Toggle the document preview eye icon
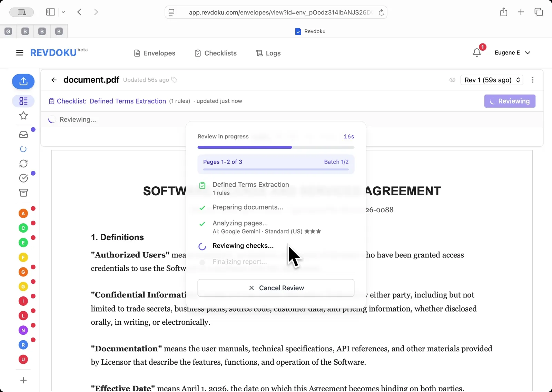Screen dimensions: 552x392 tap(452, 80)
